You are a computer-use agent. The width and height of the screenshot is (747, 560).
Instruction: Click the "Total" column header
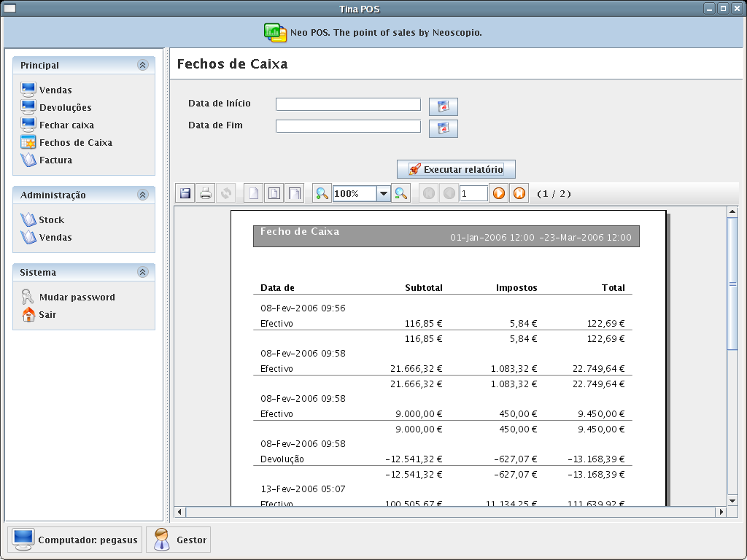click(x=613, y=287)
